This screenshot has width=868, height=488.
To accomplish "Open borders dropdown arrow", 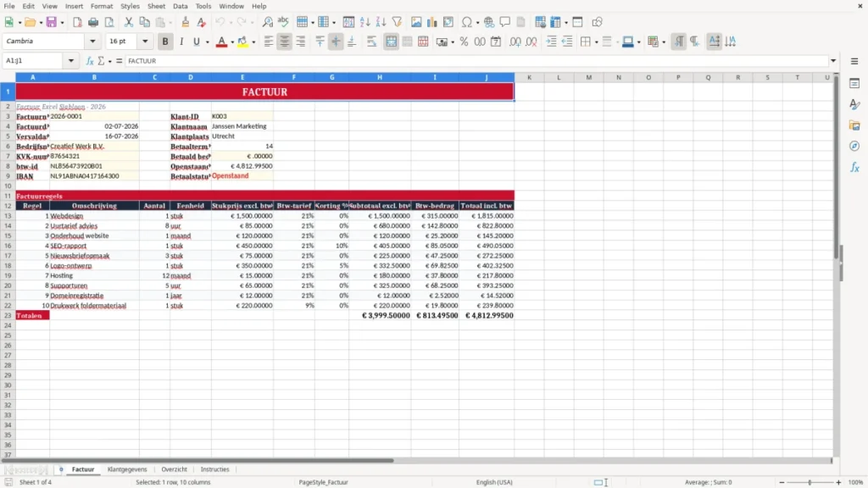I will 596,42.
